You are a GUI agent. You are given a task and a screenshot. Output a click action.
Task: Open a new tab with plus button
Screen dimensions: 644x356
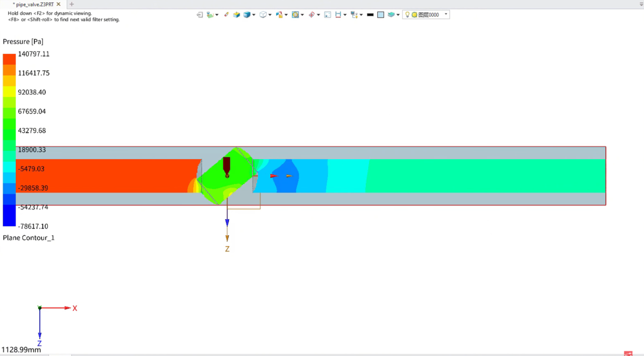click(71, 4)
